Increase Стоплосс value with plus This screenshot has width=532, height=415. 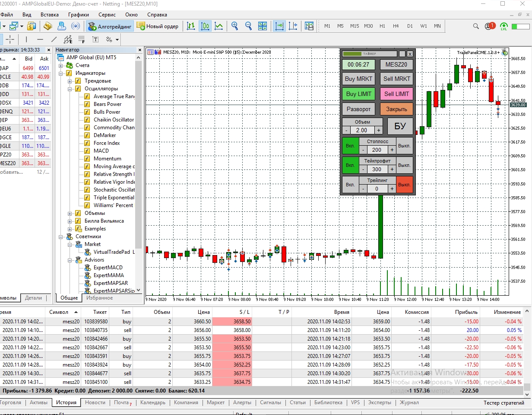point(392,150)
